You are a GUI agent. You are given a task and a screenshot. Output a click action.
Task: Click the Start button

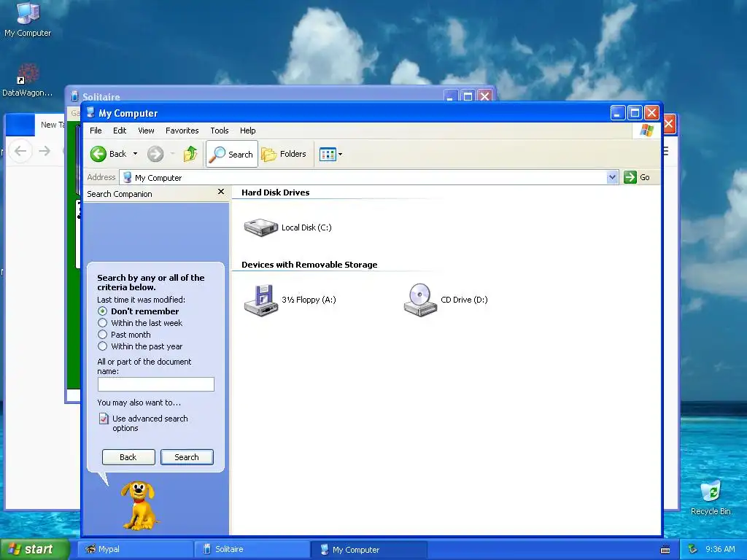[x=34, y=549]
